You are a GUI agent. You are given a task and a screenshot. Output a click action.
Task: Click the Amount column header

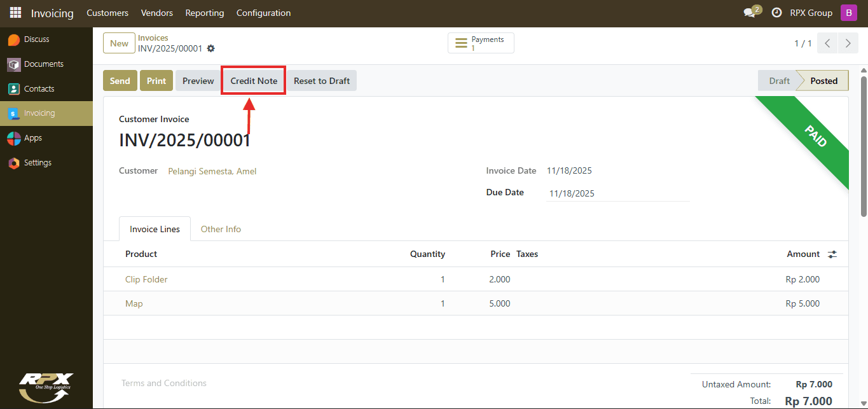click(x=803, y=254)
